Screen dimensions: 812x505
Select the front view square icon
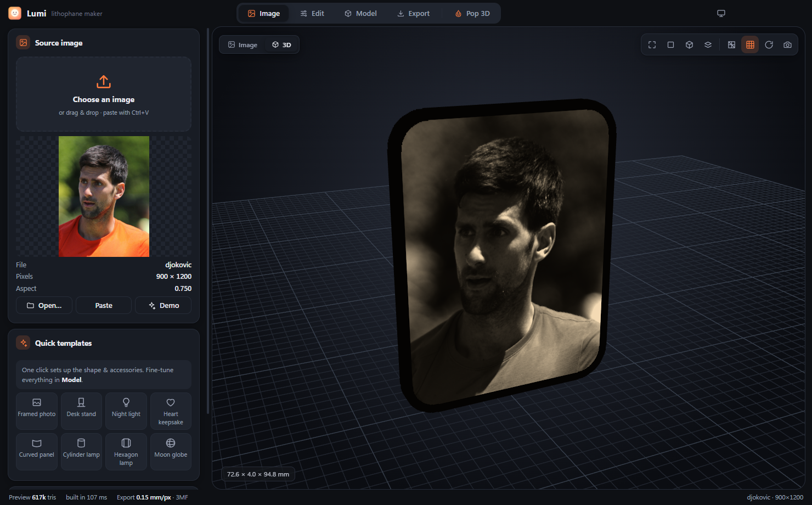coord(670,45)
